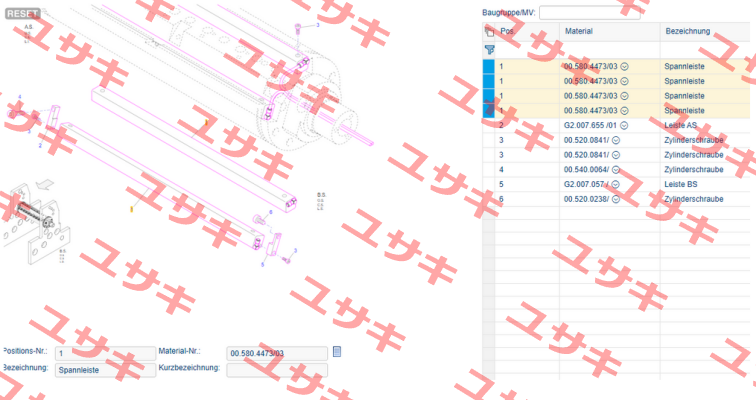Click the Material-Nr. field showing 00.580.4473/03
This screenshot has height=400, width=756.
coord(277,353)
